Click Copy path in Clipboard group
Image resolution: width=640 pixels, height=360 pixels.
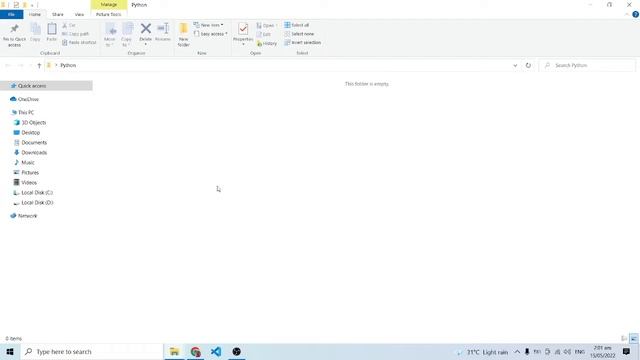coord(76,34)
